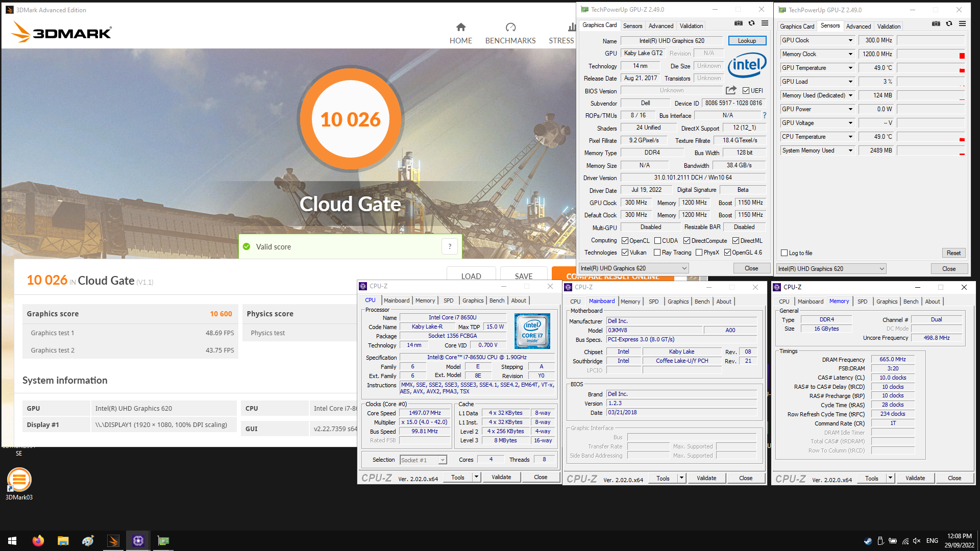This screenshot has width=980, height=551.
Task: Toggle the DirectCompute checkbox
Action: [x=687, y=241]
